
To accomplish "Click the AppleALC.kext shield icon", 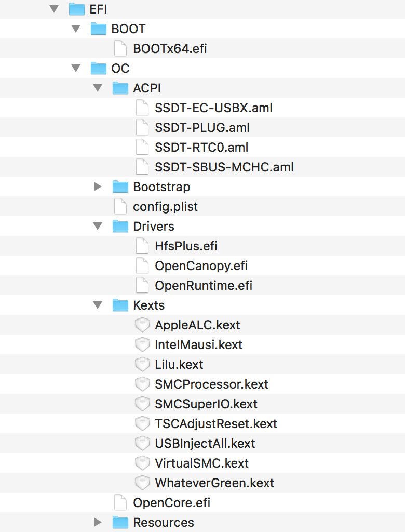I will (x=142, y=325).
